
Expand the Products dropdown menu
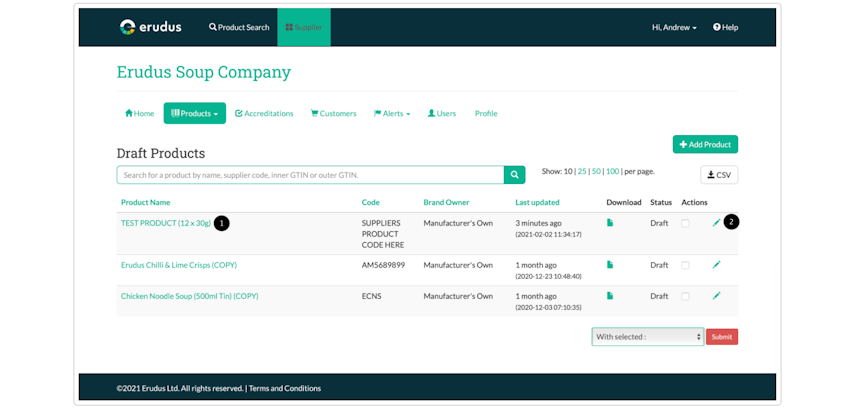point(194,113)
